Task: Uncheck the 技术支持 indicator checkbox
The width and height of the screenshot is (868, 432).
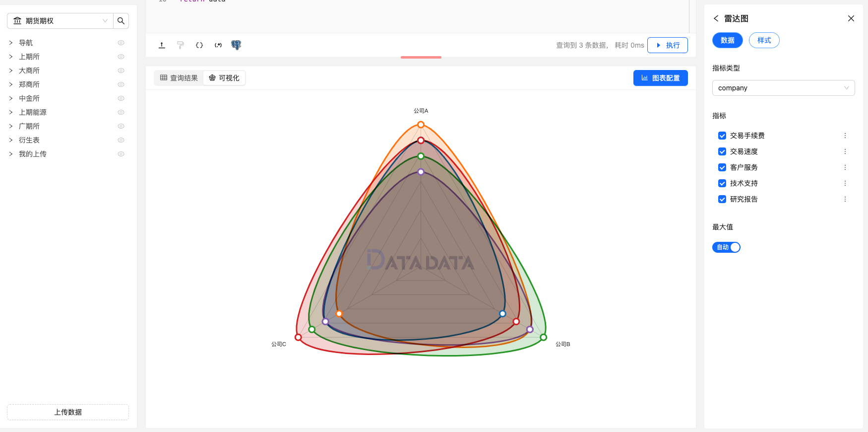Action: 722,183
